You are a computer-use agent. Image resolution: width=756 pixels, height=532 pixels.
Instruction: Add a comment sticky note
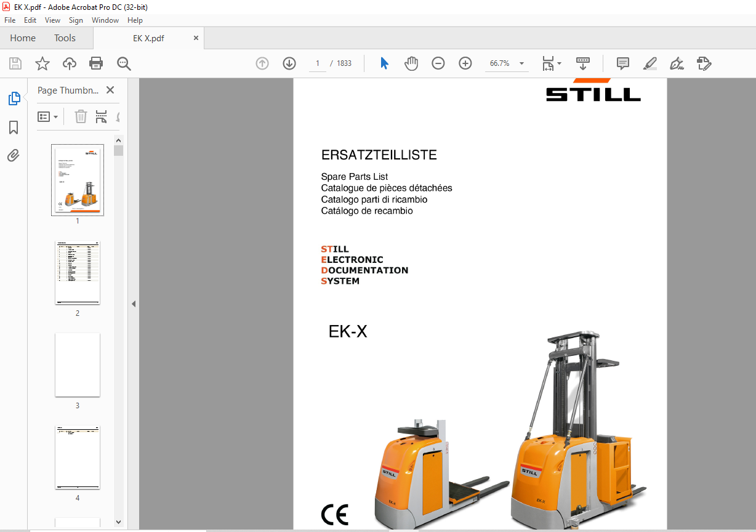(623, 63)
